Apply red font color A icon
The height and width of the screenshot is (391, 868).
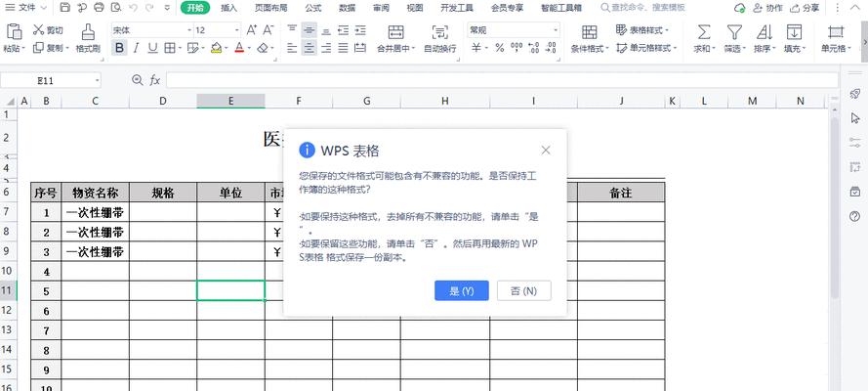239,48
